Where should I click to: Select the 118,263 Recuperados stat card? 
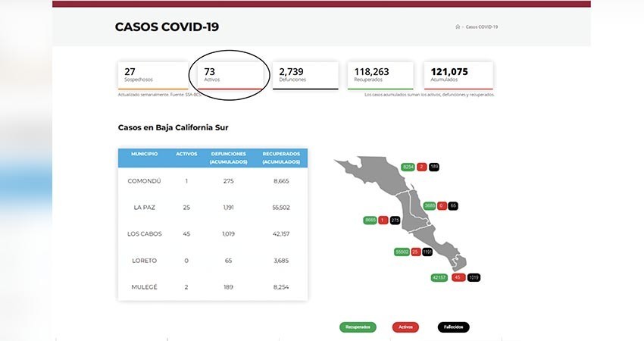tap(380, 76)
